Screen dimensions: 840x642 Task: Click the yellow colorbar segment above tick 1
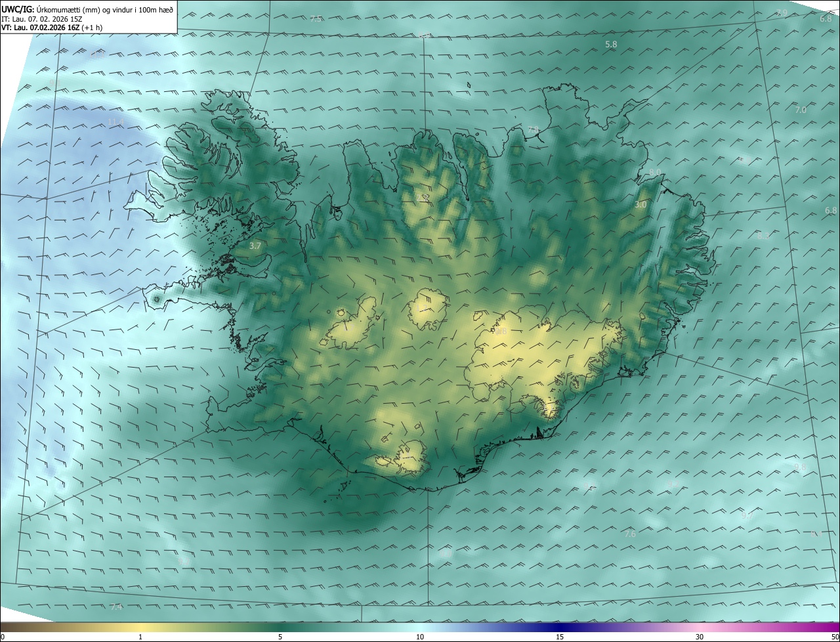pyautogui.click(x=140, y=627)
